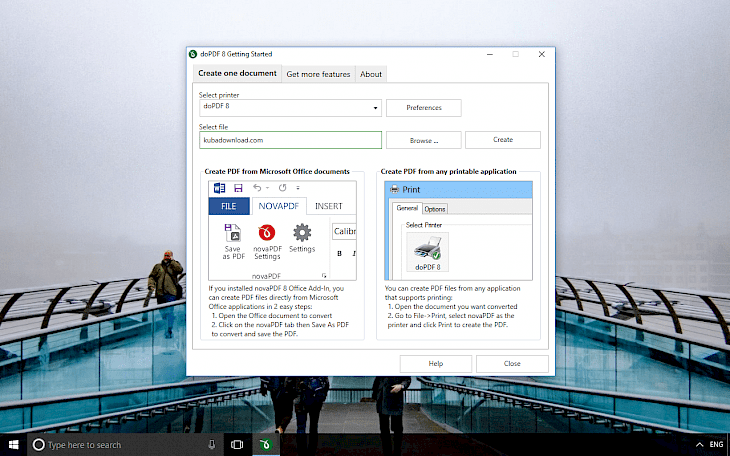
Task: Switch to the Create one document tab
Action: (237, 74)
